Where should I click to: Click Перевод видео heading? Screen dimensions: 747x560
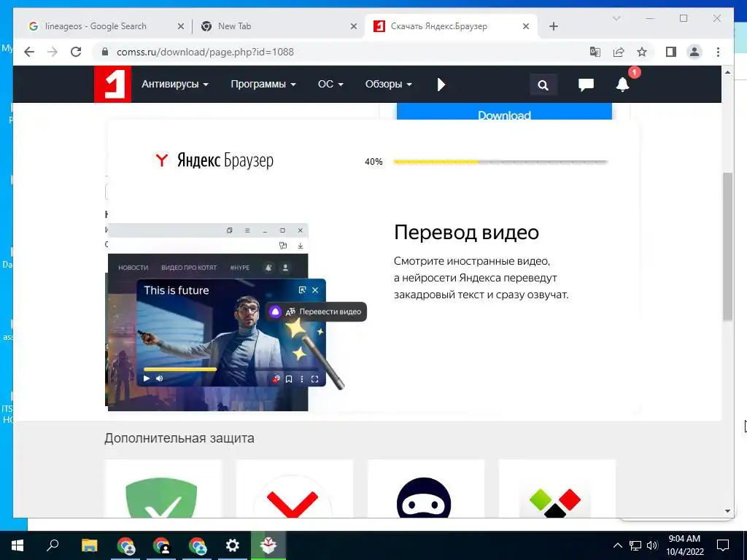(466, 233)
